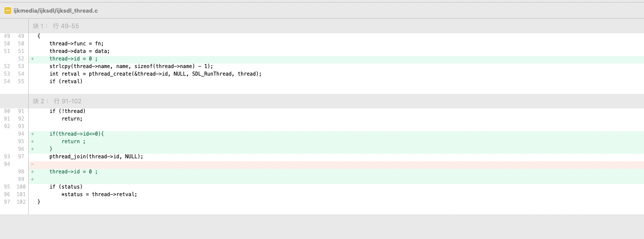
Task: Click the pthread_join(thread->id, NULL); line
Action: (96, 156)
